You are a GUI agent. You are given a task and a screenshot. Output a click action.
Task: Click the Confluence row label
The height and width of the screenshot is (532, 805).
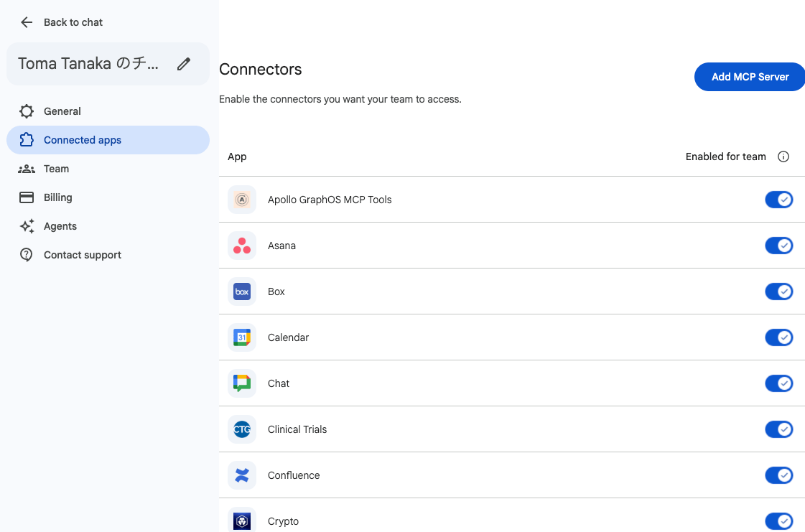pos(294,475)
